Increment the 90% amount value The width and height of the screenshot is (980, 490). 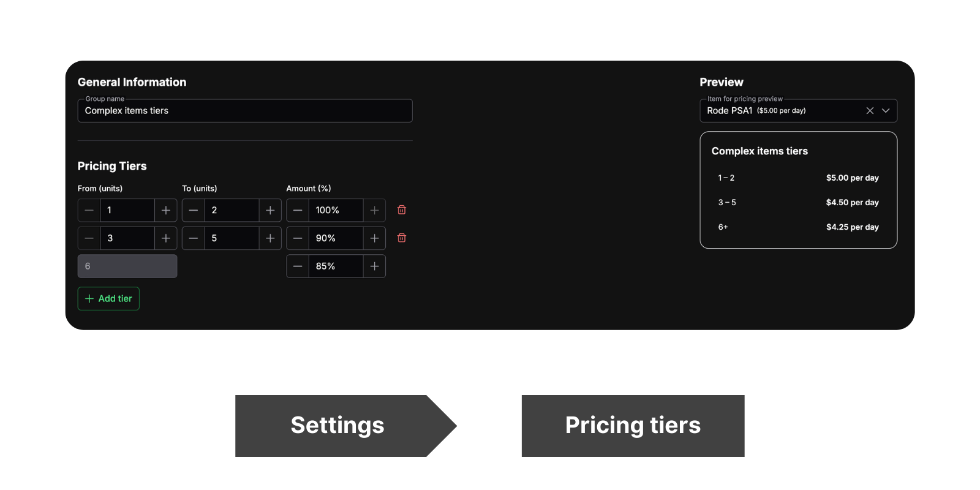[x=374, y=238]
